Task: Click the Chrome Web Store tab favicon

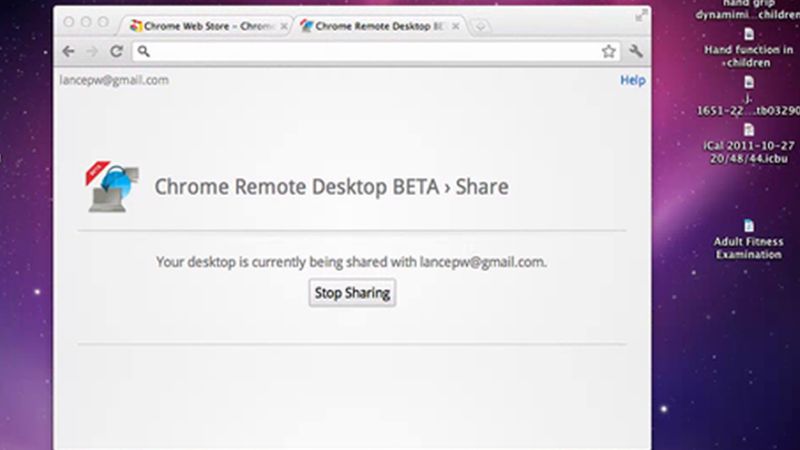Action: click(x=135, y=26)
